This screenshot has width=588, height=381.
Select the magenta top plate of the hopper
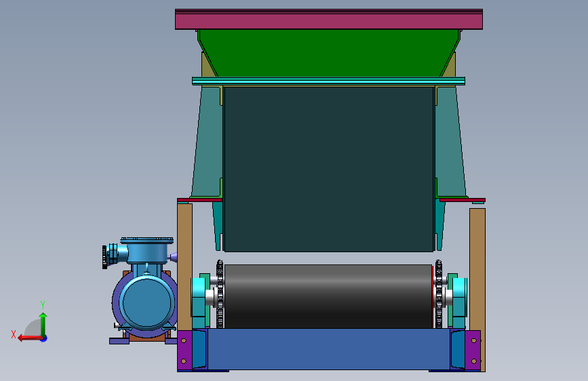[x=329, y=20]
